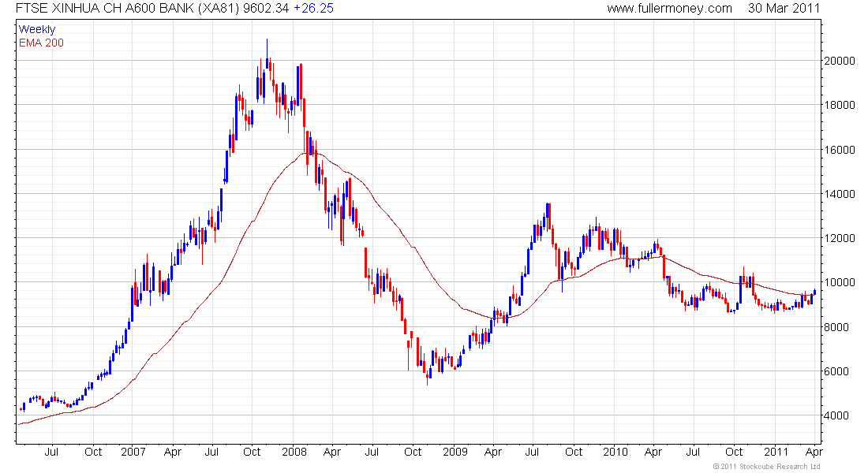This screenshot has height=473, width=868.
Task: Select the EMA 200 legend label
Action: (41, 43)
